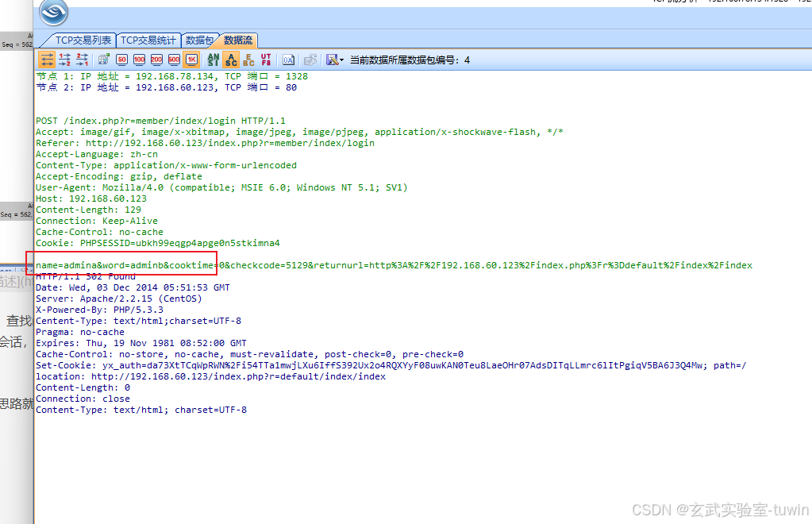Click the User-Agent header line
Image resolution: width=812 pixels, height=524 pixels.
pos(221,187)
